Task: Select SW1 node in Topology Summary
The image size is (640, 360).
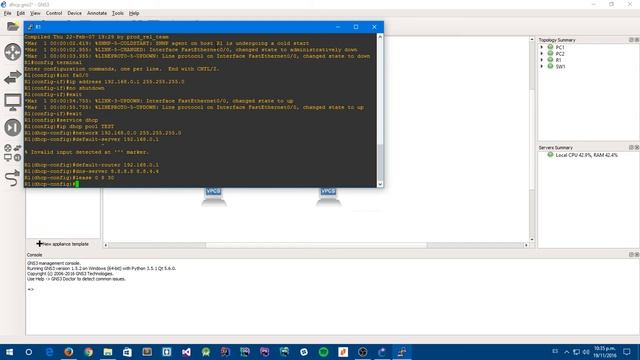Action: point(560,66)
